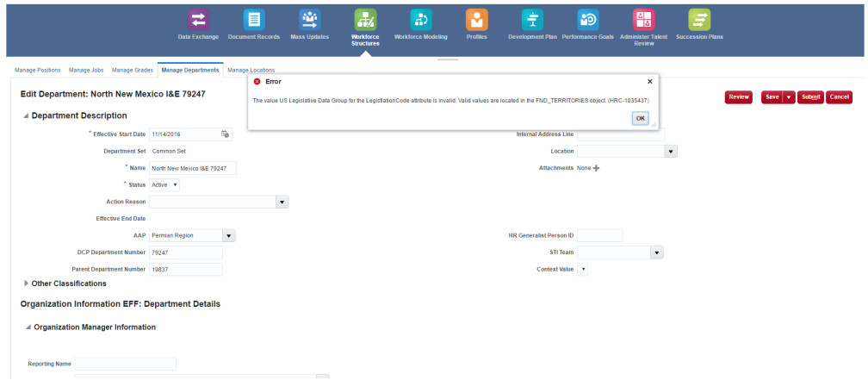Open the Status dropdown showing Active
The height and width of the screenshot is (380, 868).
[164, 184]
